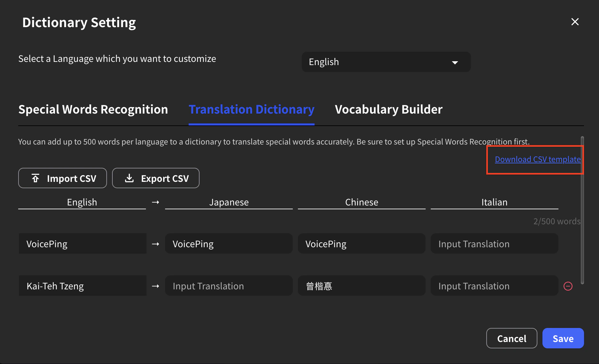Click the chevron on the English selector
This screenshot has height=364, width=599.
(455, 62)
